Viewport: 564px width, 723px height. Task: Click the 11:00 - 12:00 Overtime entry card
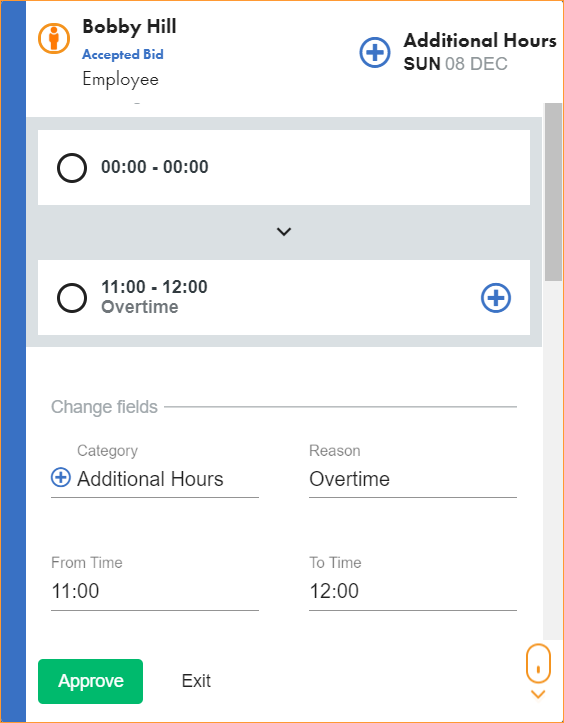point(284,297)
